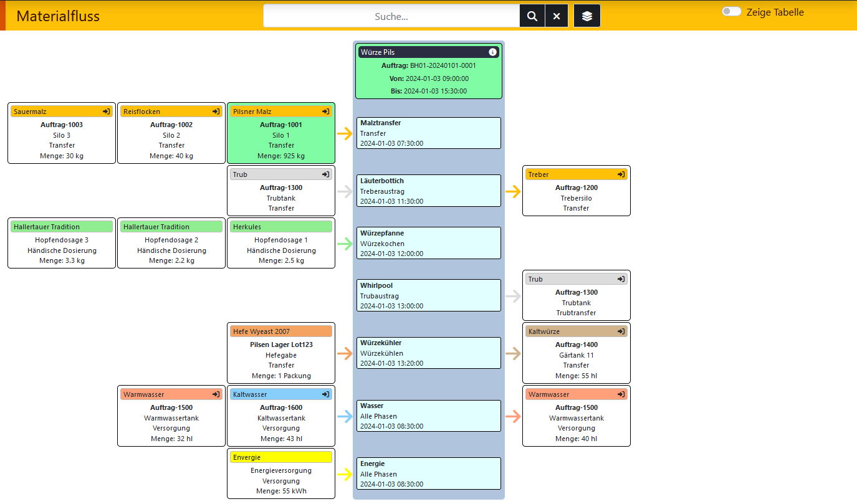
Task: Focus the Suche search field
Action: (391, 16)
